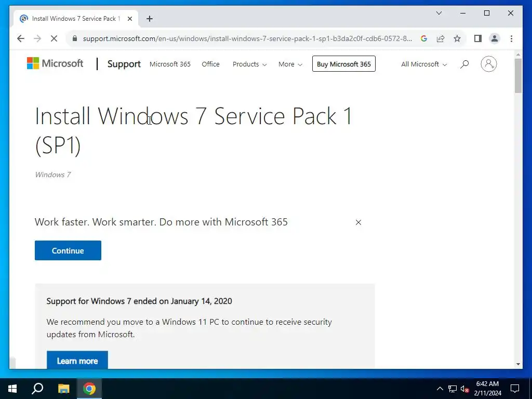Launch File Explorer from taskbar
This screenshot has width=532, height=399.
click(x=63, y=389)
